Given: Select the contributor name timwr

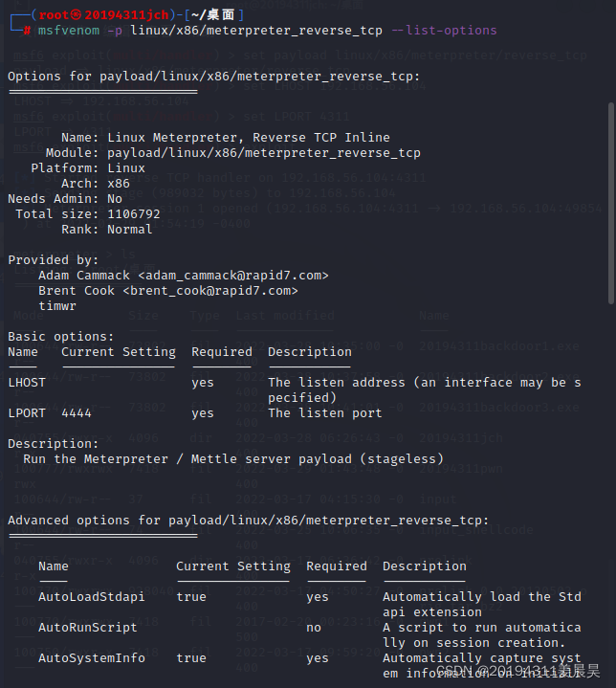Looking at the screenshot, I should point(57,306).
